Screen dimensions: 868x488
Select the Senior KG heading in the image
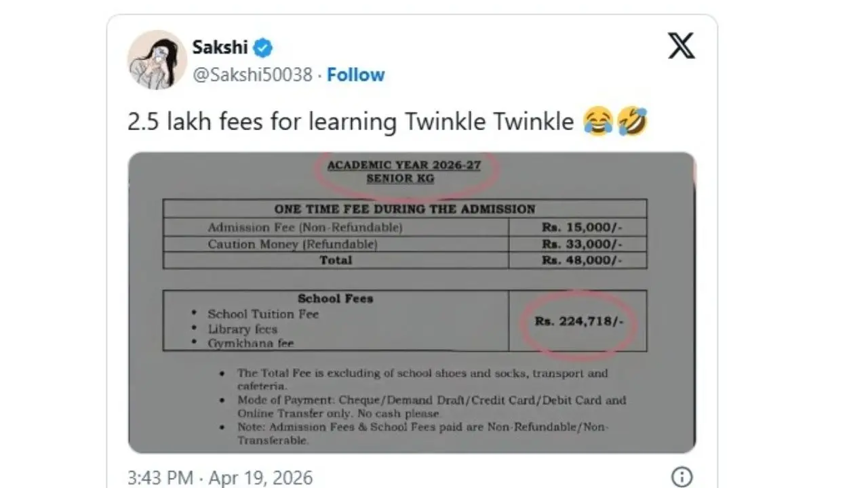(399, 179)
